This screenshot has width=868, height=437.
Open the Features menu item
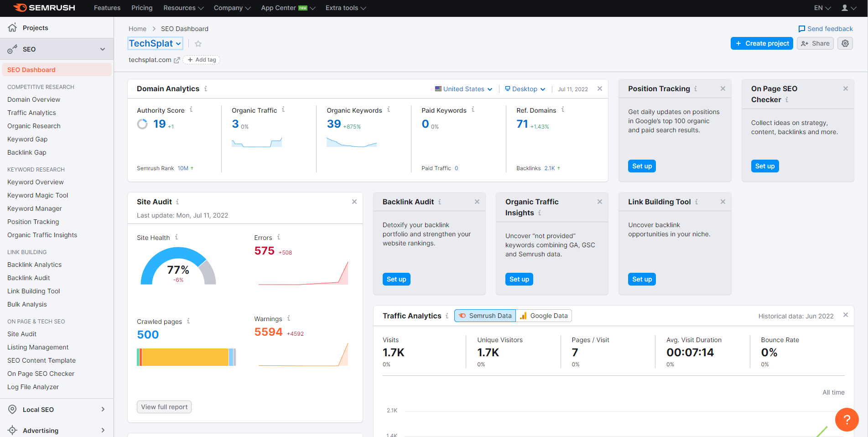click(107, 8)
